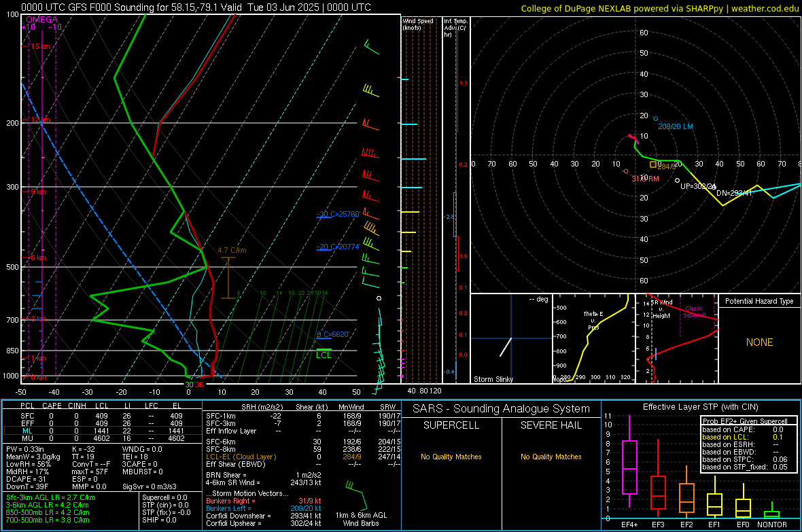This screenshot has width=802, height=532.
Task: Click the SFC-1km shear row label
Action: [220, 416]
